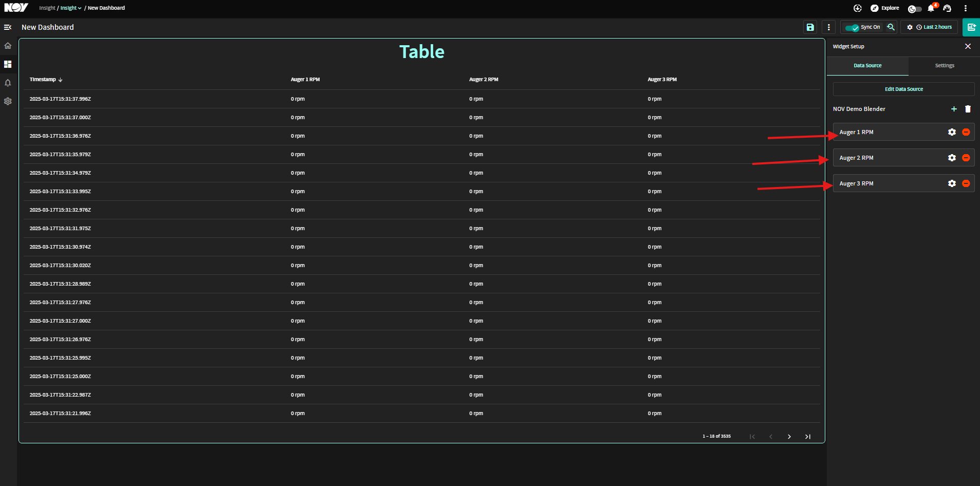Viewport: 980px width, 486px height.
Task: Open settings gear for Auger 2 RPM
Action: pos(952,158)
